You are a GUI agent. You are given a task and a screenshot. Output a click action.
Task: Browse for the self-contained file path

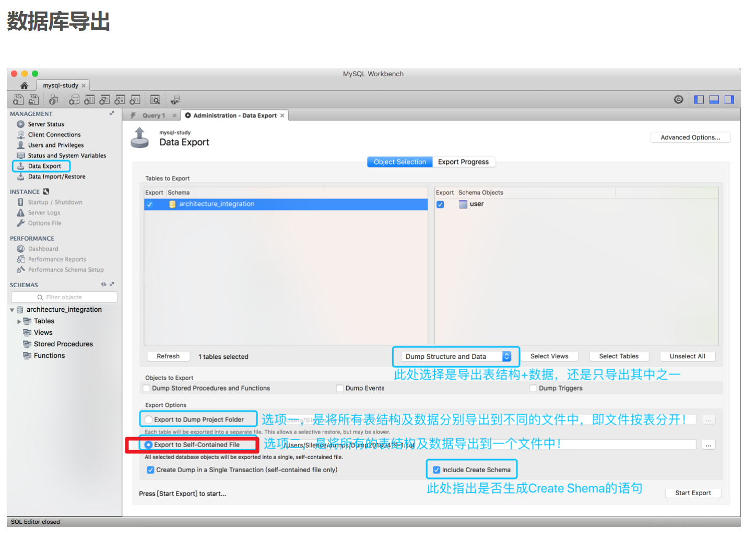(708, 445)
